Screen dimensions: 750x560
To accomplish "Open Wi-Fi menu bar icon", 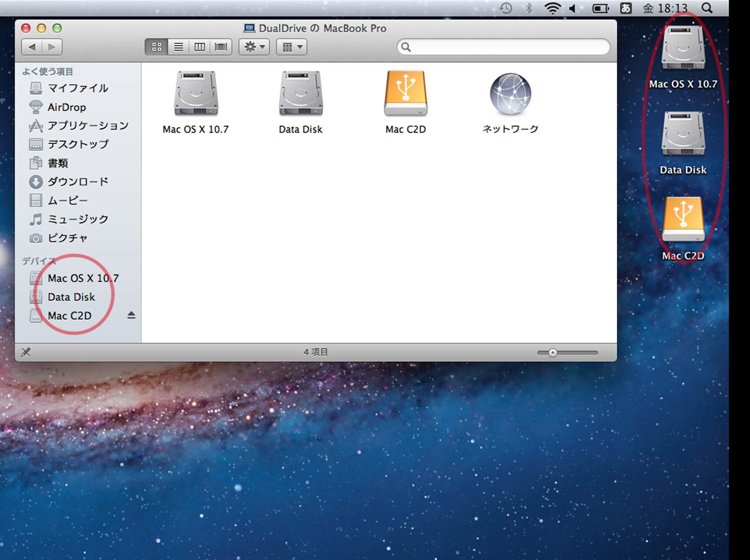I will coord(552,8).
